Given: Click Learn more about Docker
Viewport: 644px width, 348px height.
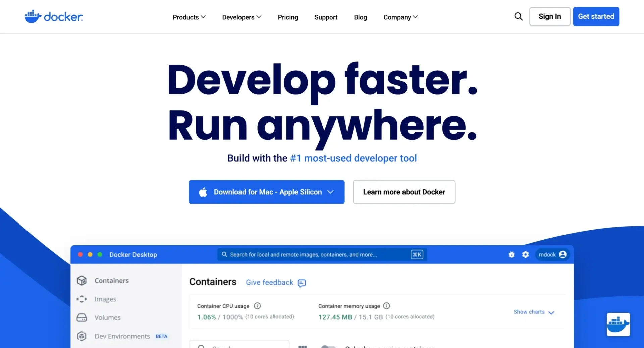Looking at the screenshot, I should 404,192.
